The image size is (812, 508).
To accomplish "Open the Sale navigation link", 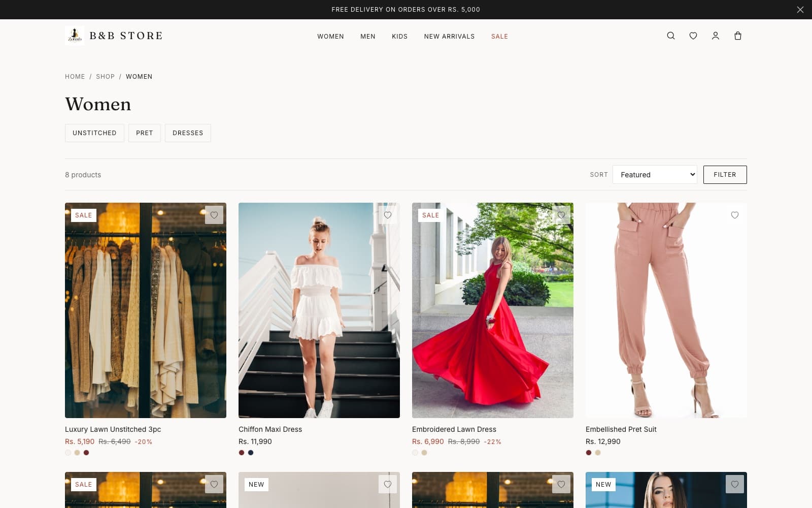I will tap(499, 37).
